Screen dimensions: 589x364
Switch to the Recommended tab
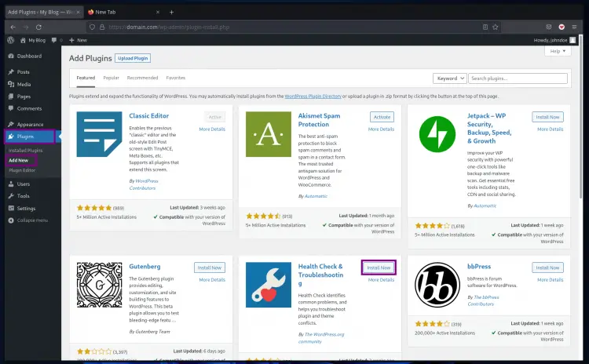(142, 78)
